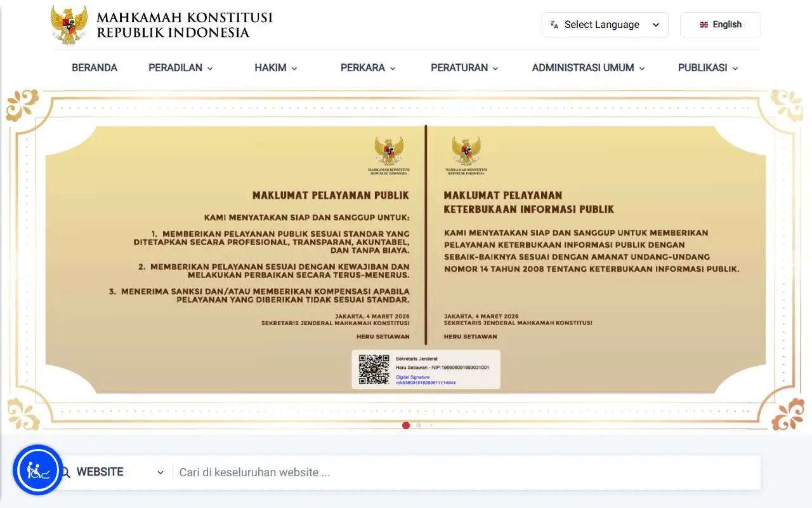
Task: Expand the PERKARA menu
Action: click(x=368, y=68)
